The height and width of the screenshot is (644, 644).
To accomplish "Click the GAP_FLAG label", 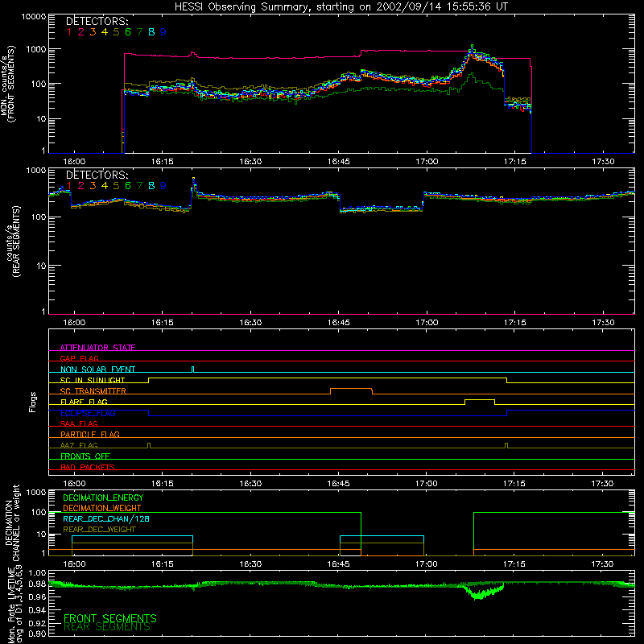I will click(x=79, y=358).
